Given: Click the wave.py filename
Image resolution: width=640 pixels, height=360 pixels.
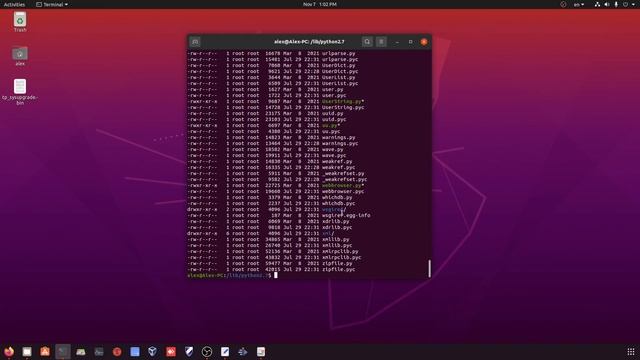Looking at the screenshot, I should point(332,149).
